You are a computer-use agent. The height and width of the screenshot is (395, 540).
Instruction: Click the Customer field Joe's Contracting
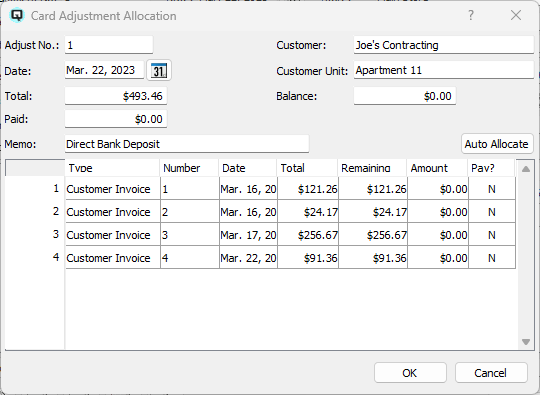444,45
